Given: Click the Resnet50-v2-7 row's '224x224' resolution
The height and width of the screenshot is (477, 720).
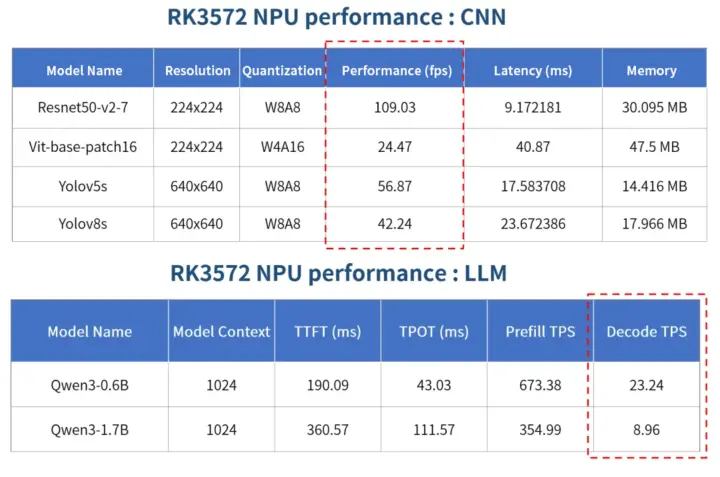Looking at the screenshot, I should point(197,107).
